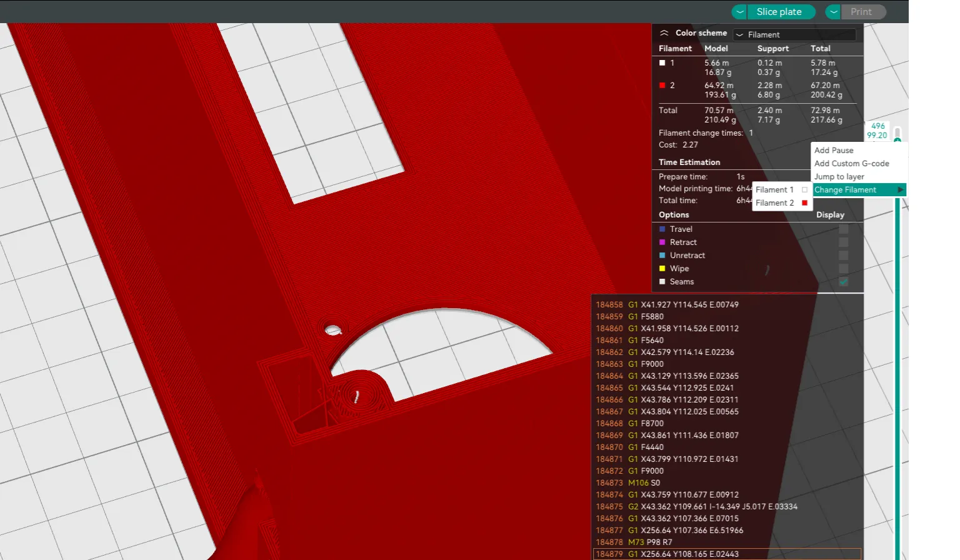
Task: Click the layer value label 496 / 99.20
Action: [x=877, y=131]
